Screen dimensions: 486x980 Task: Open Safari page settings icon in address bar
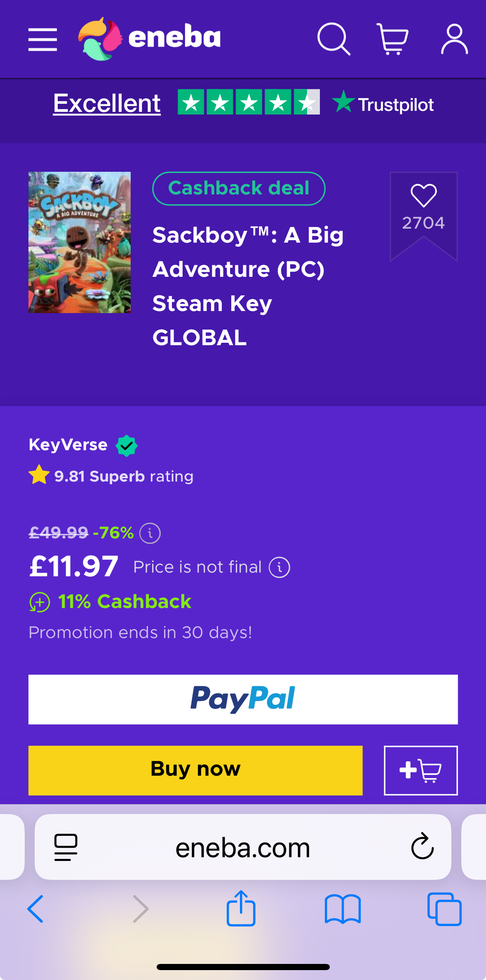(66, 847)
